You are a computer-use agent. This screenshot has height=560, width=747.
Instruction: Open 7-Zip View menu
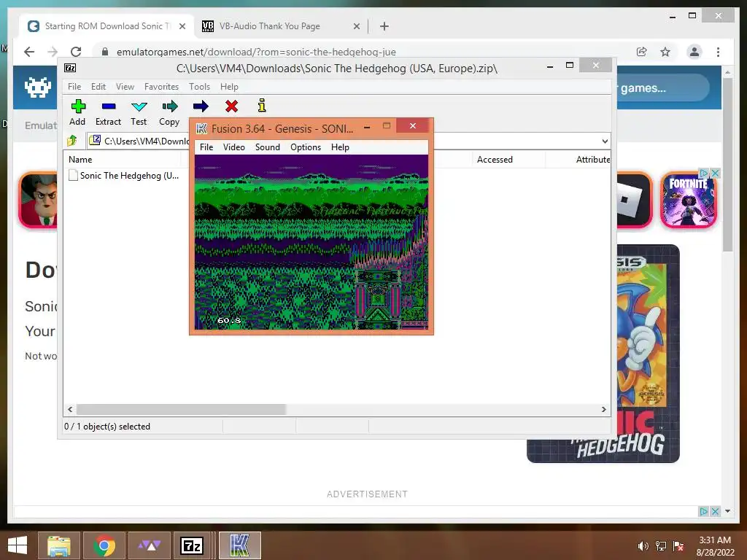click(125, 87)
